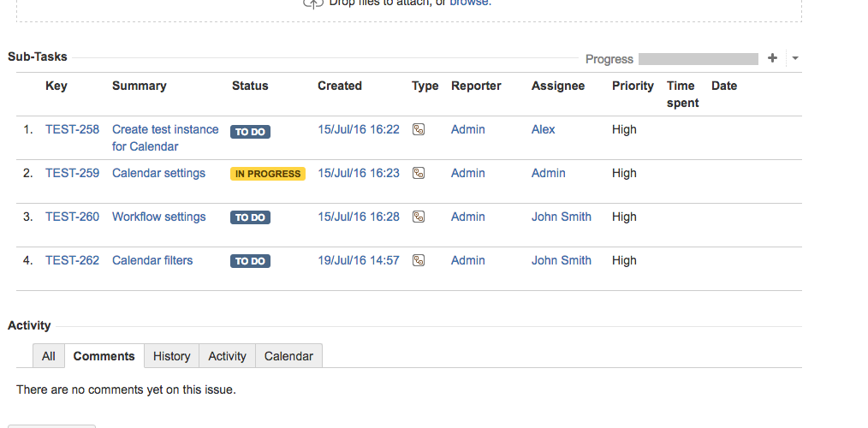This screenshot has width=868, height=428.
Task: Open issue TEST-258
Action: (73, 129)
